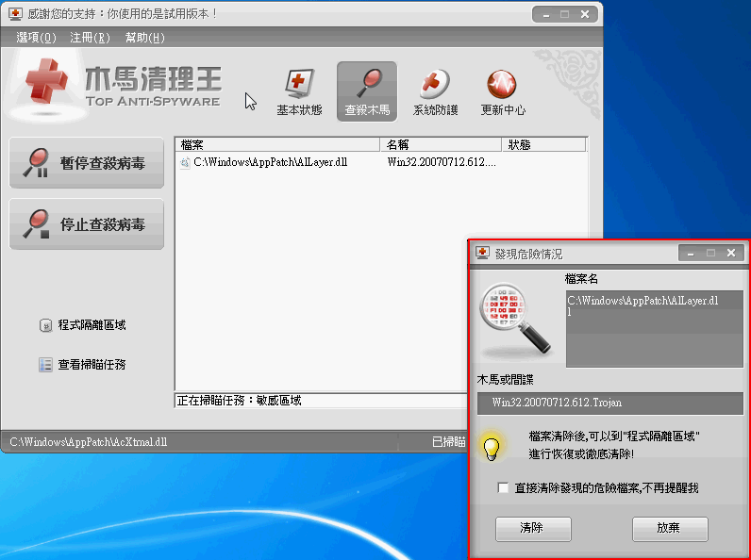Screen dimensions: 751x560
Task: Open the 基本狀態 toolbar icon
Action: pos(299,92)
